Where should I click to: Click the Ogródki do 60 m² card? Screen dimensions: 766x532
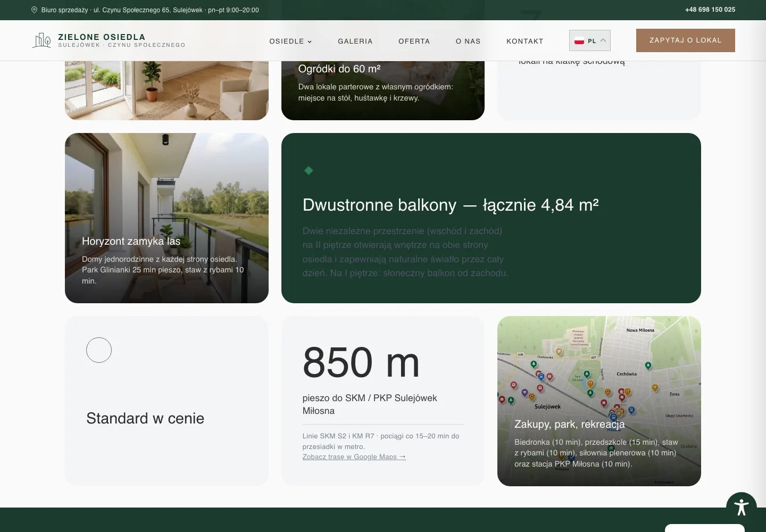pos(383,90)
